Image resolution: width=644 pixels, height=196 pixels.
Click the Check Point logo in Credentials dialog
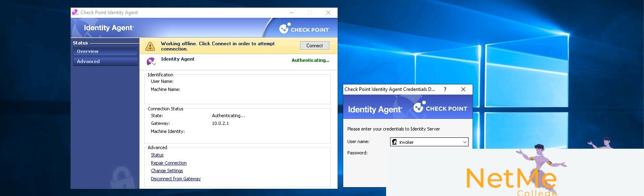440,107
